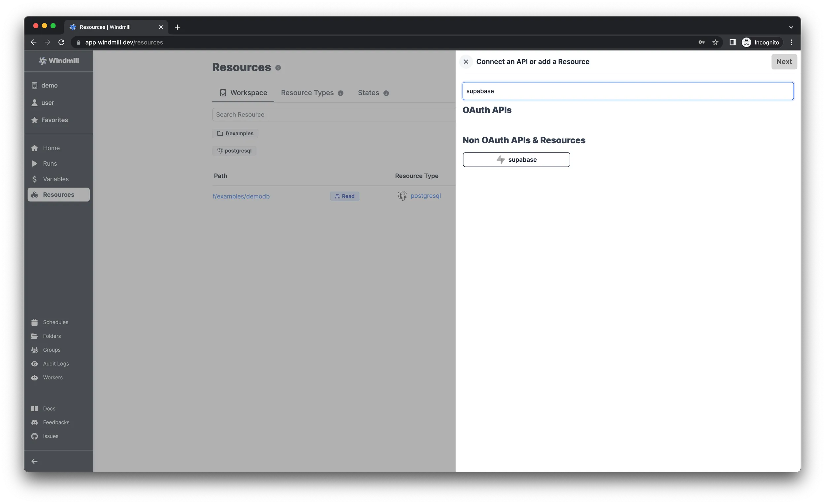Switch to the States tab
The height and width of the screenshot is (504, 825).
368,93
